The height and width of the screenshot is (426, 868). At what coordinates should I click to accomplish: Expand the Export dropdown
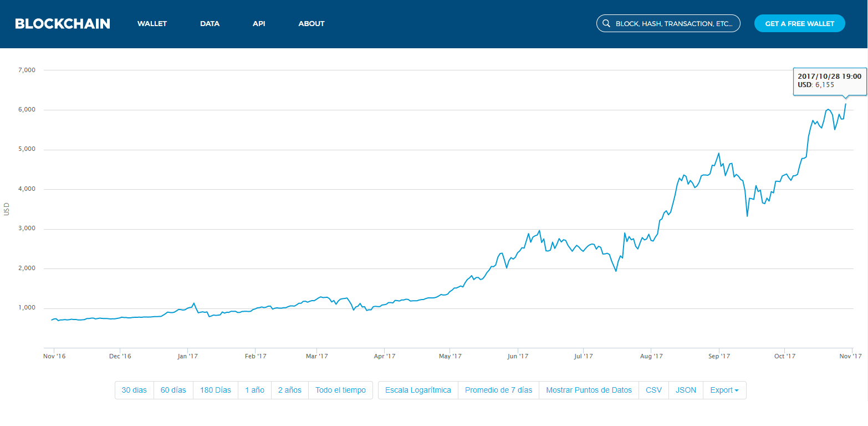tap(724, 390)
